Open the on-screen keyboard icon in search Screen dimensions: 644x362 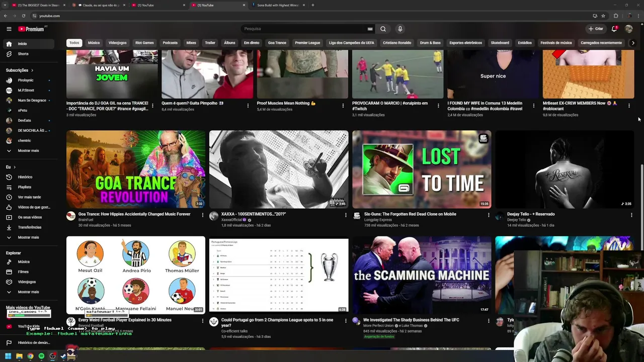tap(370, 29)
